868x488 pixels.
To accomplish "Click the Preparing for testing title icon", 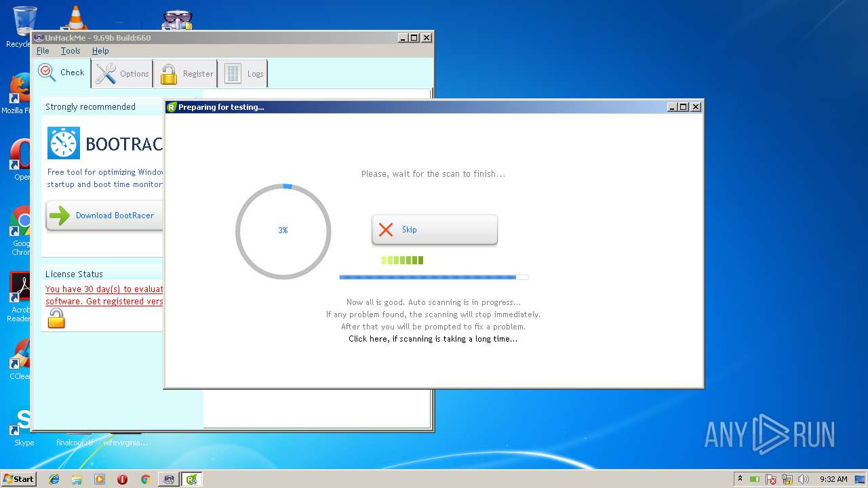I will (172, 107).
